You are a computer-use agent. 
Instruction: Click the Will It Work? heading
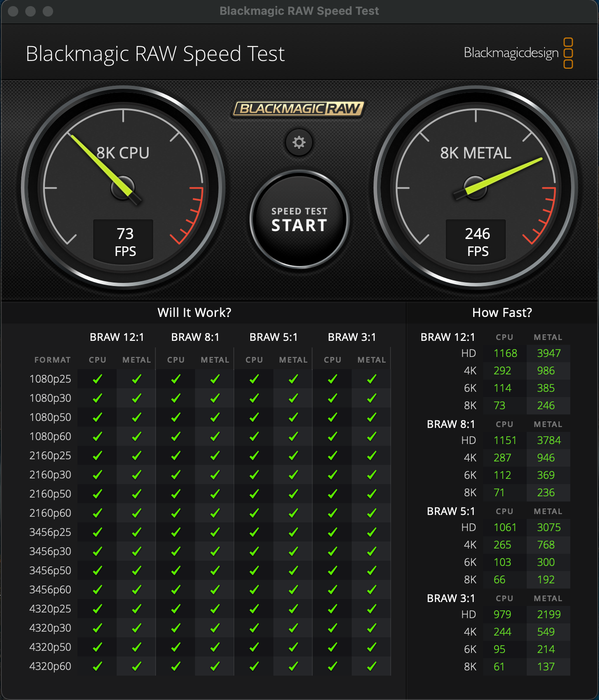194,313
